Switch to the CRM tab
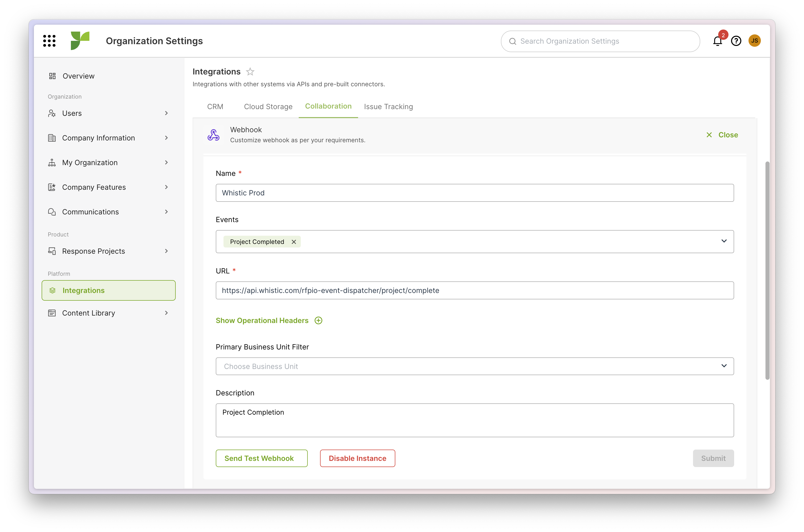 215,107
